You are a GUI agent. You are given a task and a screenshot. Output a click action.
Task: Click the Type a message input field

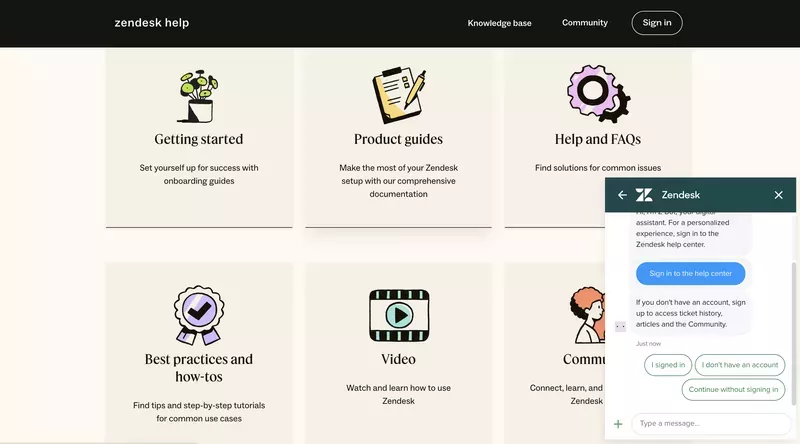coord(712,424)
